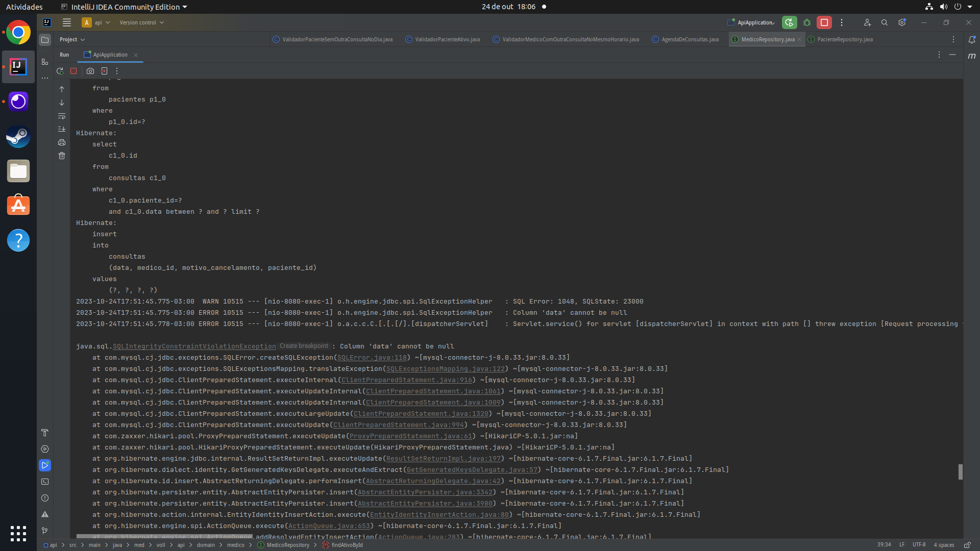Debug ApiApplication bug icon
Viewport: 980px width, 551px height.
click(807, 22)
